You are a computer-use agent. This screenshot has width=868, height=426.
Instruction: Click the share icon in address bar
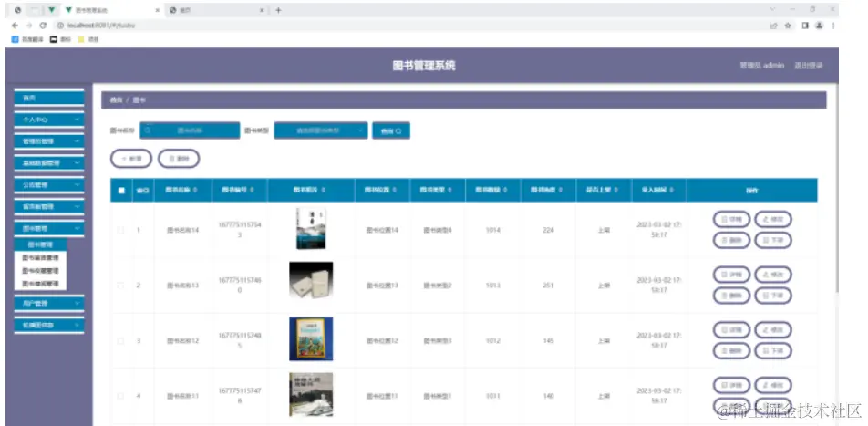pyautogui.click(x=774, y=26)
